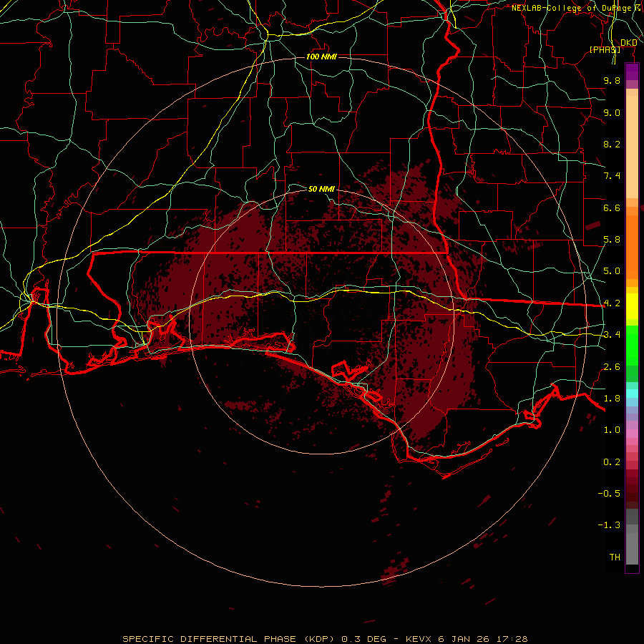The image size is (644, 644).
Task: Click the 9.8 value on the color scale
Action: [612, 80]
